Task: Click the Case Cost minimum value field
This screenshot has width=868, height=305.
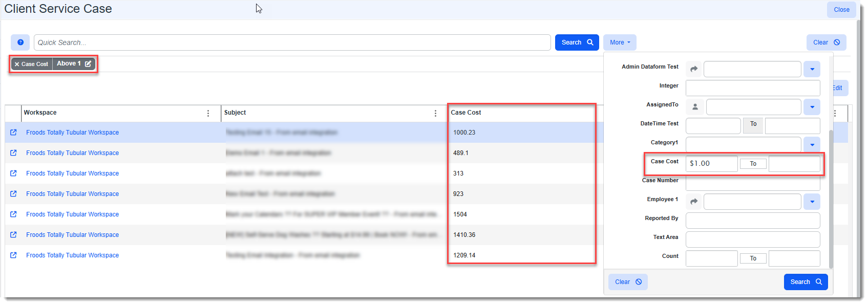Action: tap(711, 164)
